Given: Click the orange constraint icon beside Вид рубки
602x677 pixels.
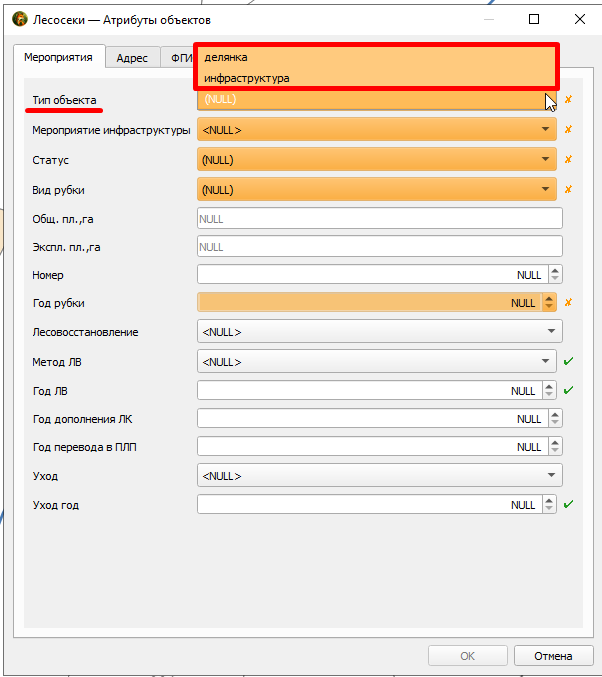Looking at the screenshot, I should (568, 189).
